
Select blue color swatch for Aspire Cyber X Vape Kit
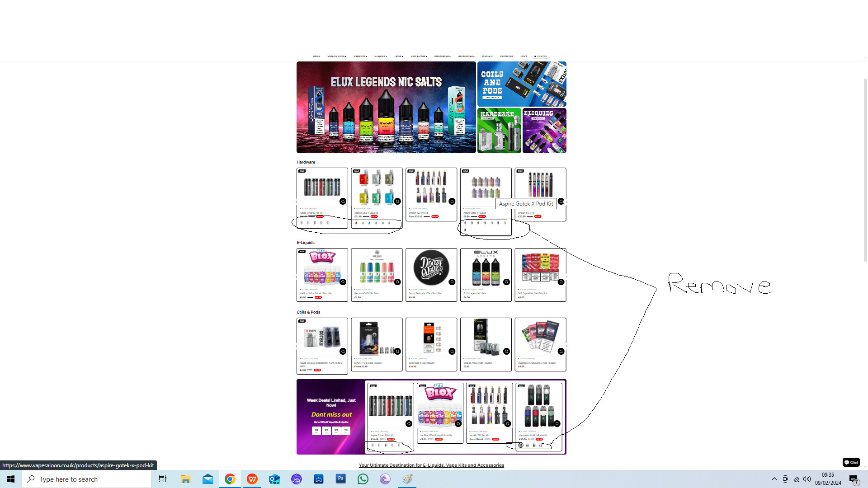pos(369,223)
